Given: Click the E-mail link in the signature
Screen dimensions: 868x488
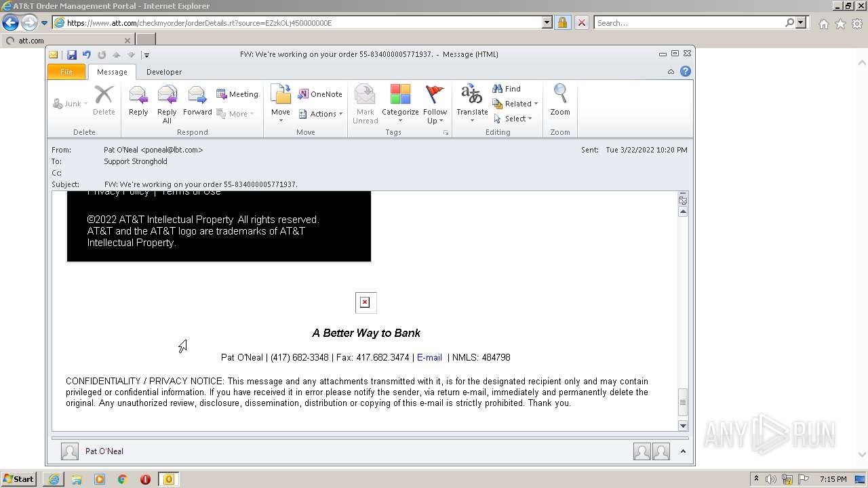Looking at the screenshot, I should click(x=429, y=357).
